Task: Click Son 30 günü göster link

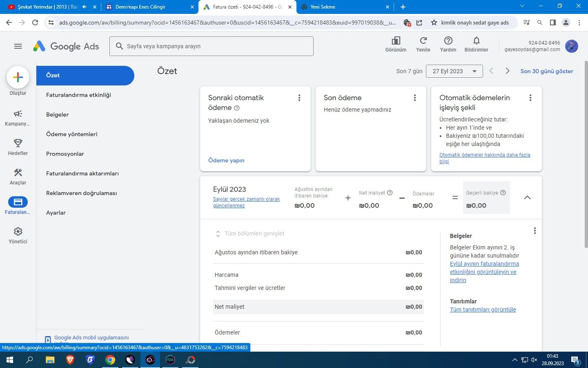Action: 547,71
